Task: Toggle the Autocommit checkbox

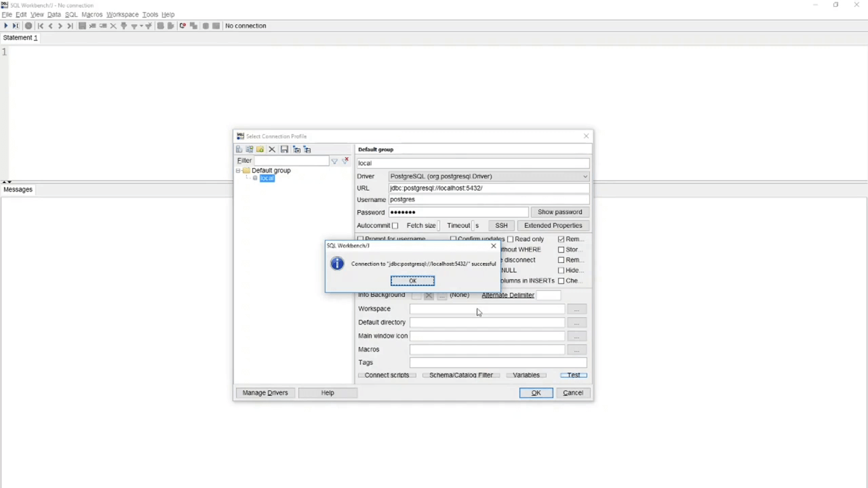Action: (395, 226)
